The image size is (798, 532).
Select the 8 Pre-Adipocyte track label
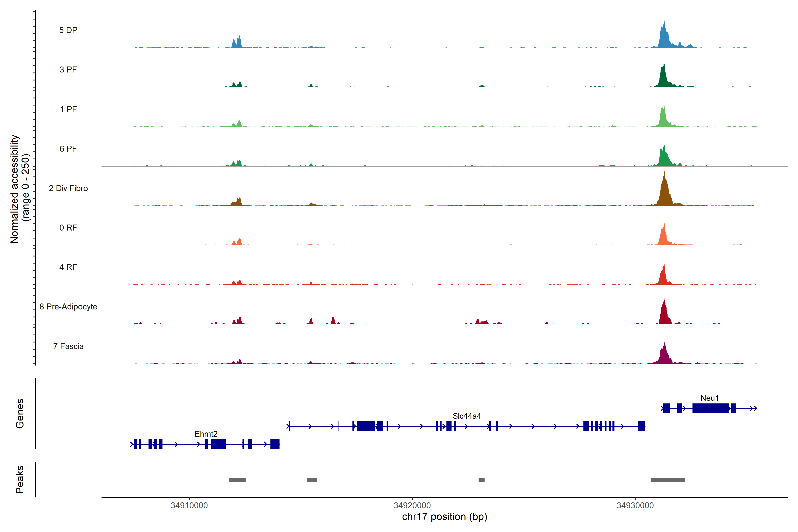tap(68, 306)
